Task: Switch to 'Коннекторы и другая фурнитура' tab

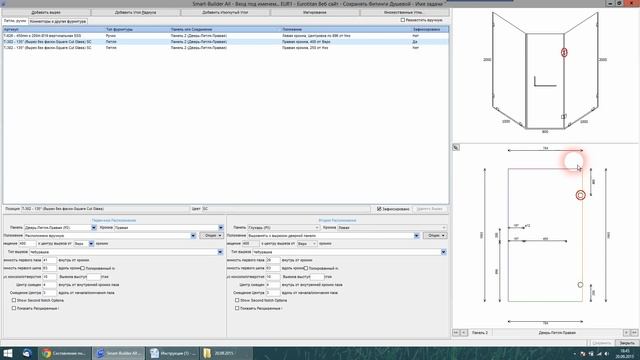Action: click(58, 21)
